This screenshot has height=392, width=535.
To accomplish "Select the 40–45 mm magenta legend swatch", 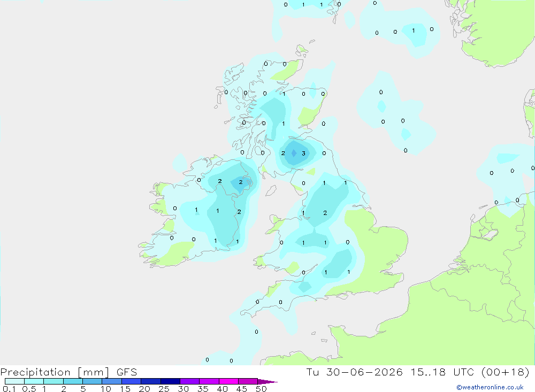I will [x=228, y=381].
